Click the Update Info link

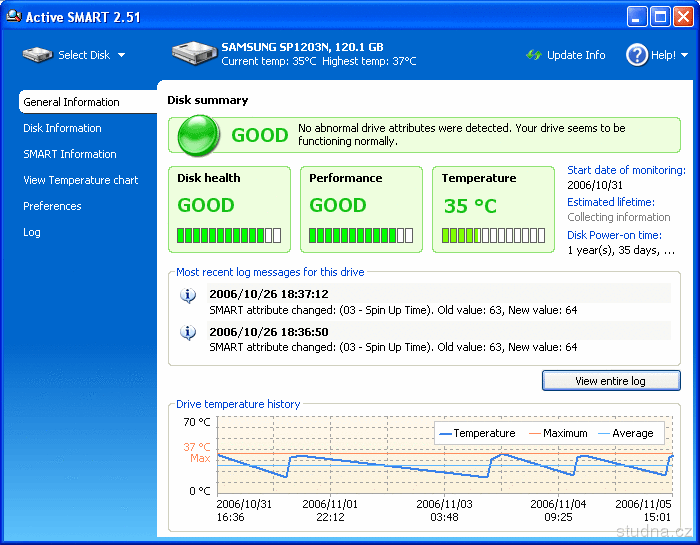click(576, 55)
